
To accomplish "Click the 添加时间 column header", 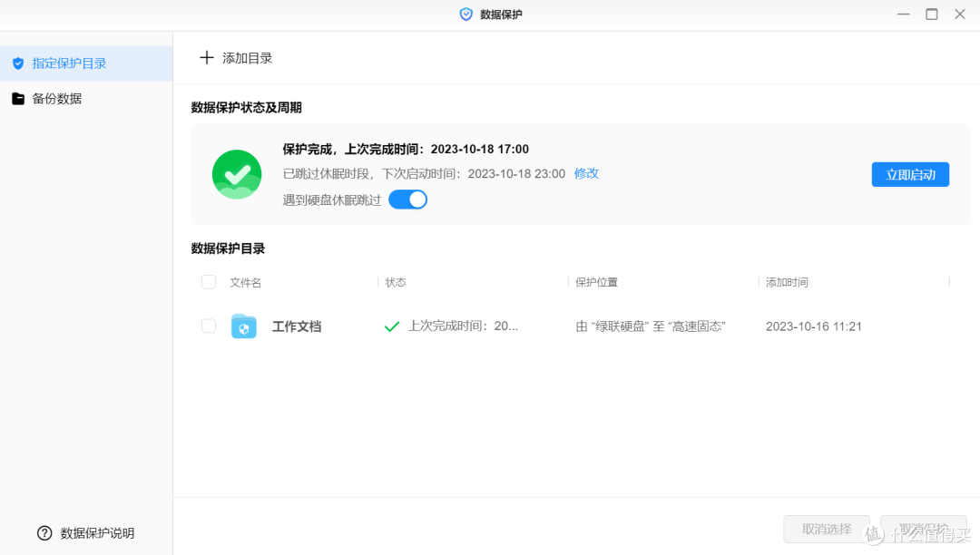I will point(787,282).
